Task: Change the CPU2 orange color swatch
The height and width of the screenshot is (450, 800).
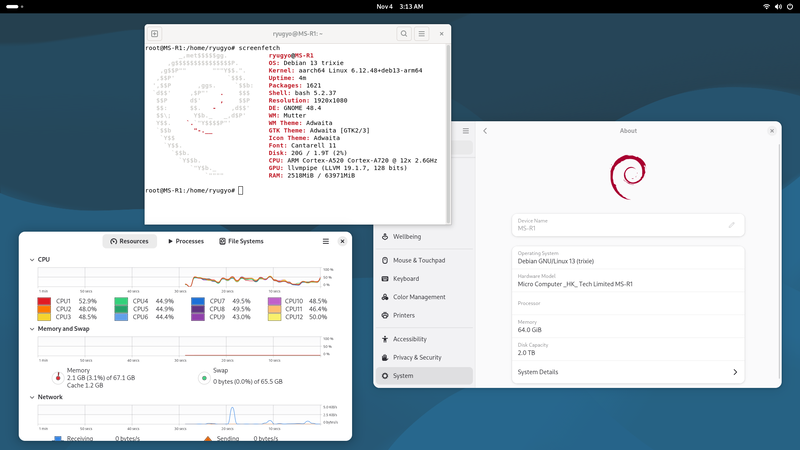Action: 44,309
